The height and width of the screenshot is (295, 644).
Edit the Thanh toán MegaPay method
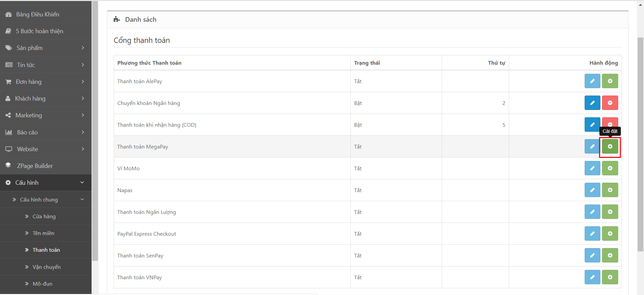(x=592, y=146)
